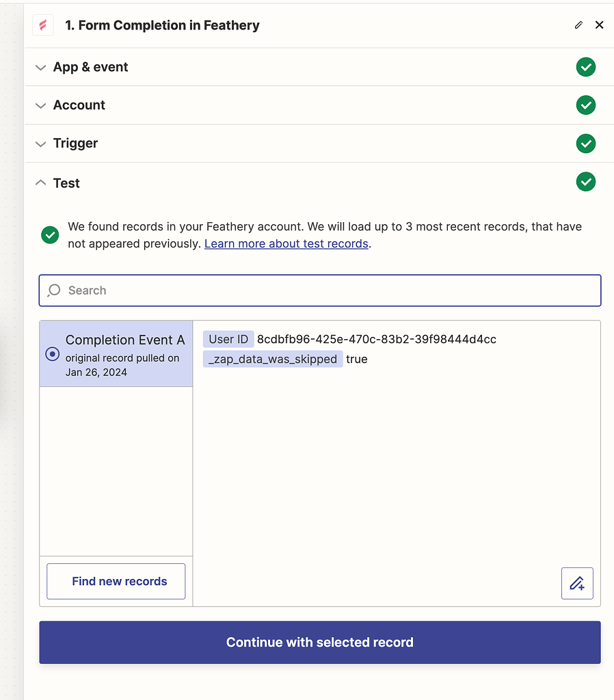Click the green checkmark beside Account
Viewport: 614px width, 700px height.
click(586, 105)
